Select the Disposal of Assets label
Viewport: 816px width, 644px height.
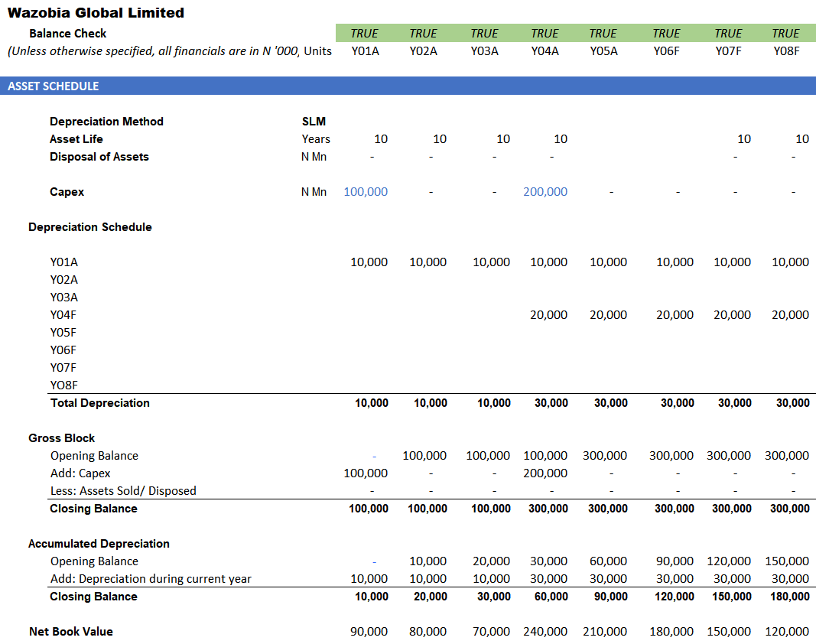click(99, 157)
